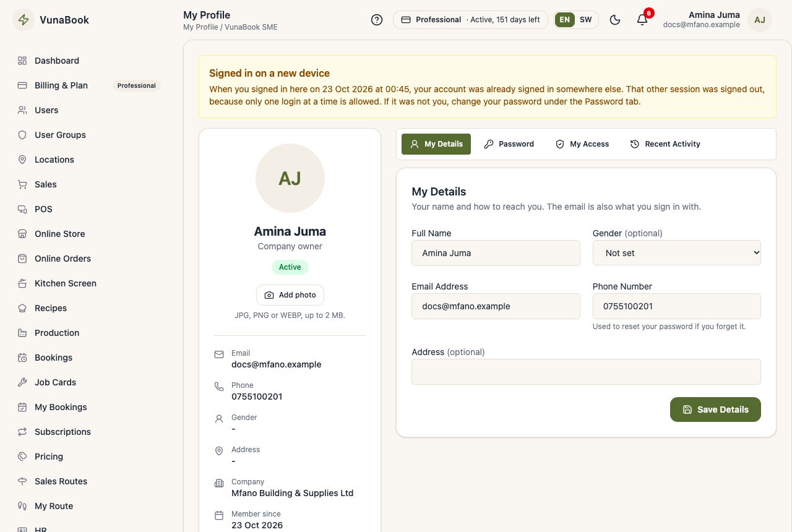Click the Save Details button

(x=715, y=410)
